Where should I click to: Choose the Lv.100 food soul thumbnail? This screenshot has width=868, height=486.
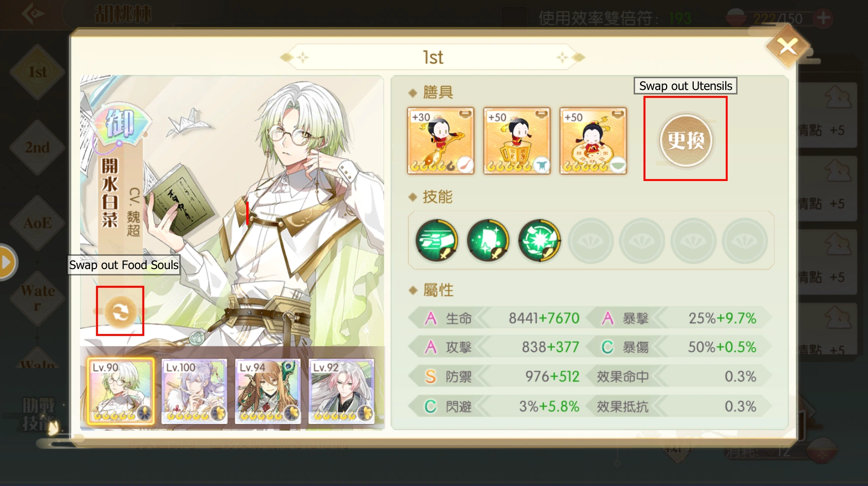194,391
